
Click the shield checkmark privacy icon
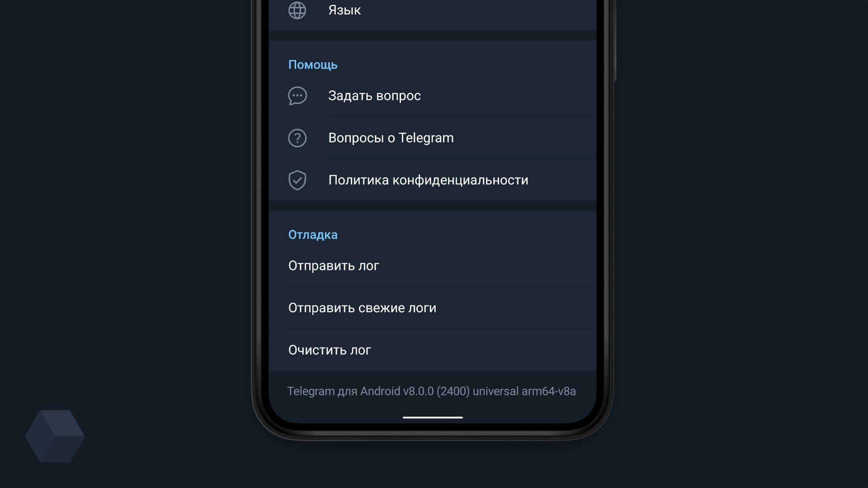point(297,180)
